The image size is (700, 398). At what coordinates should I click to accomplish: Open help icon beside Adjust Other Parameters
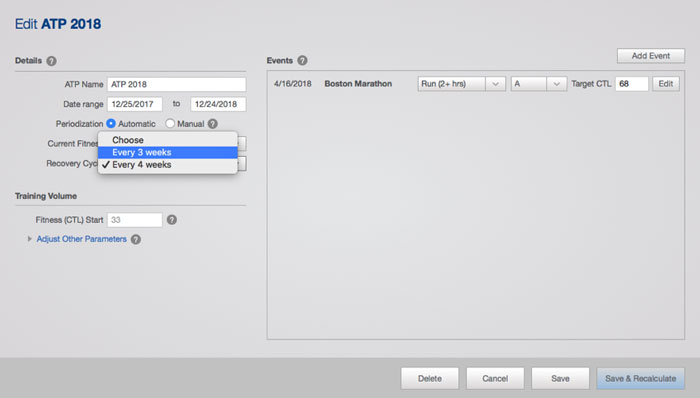(136, 239)
